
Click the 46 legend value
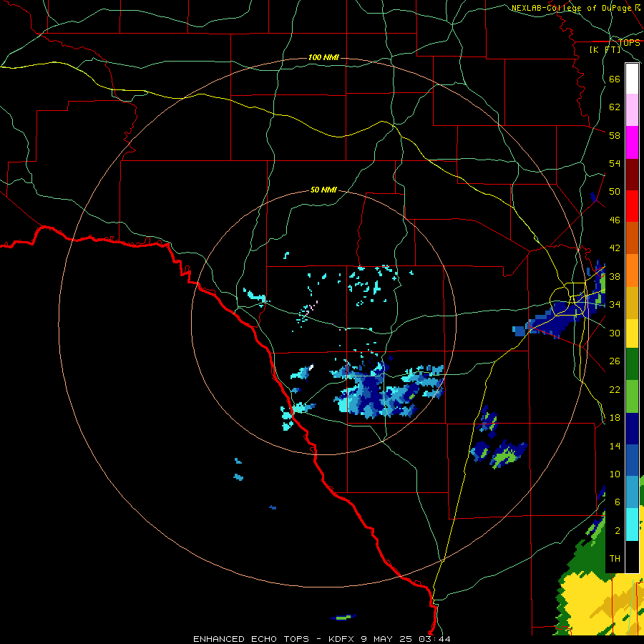click(615, 220)
